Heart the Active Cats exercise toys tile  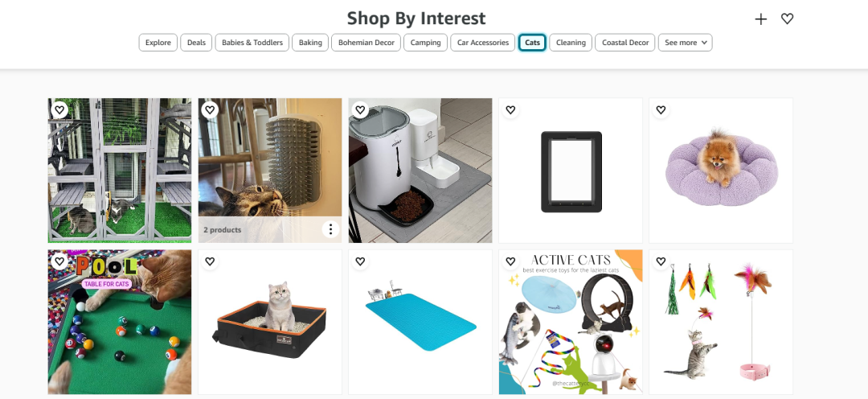click(x=510, y=261)
